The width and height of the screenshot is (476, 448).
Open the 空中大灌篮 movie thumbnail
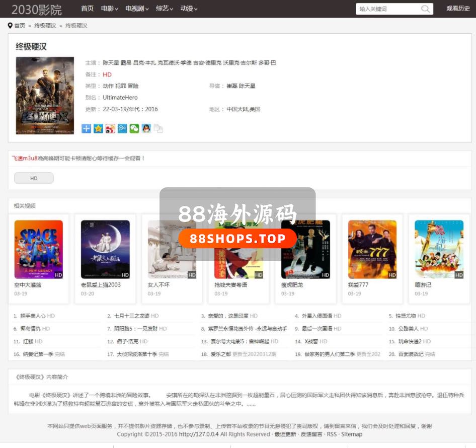click(x=39, y=249)
